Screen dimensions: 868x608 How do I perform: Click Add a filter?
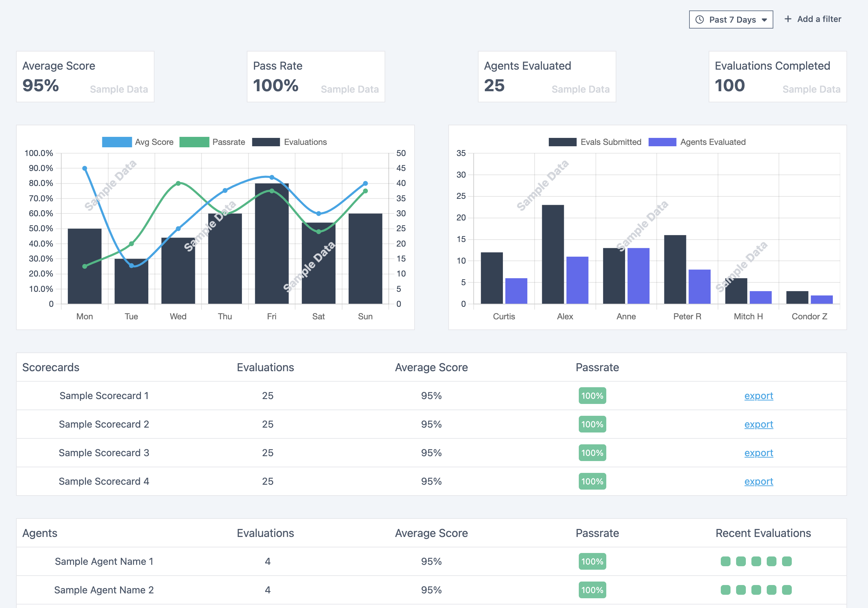click(x=819, y=19)
